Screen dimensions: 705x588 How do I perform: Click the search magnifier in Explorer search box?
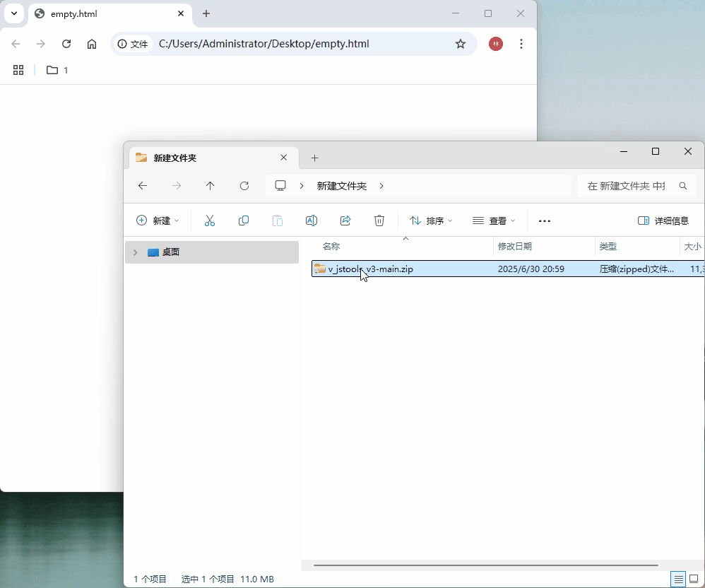683,186
